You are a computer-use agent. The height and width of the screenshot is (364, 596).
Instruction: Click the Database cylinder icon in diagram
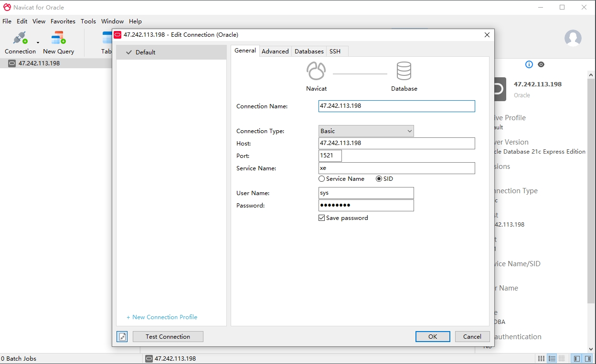[x=404, y=71]
